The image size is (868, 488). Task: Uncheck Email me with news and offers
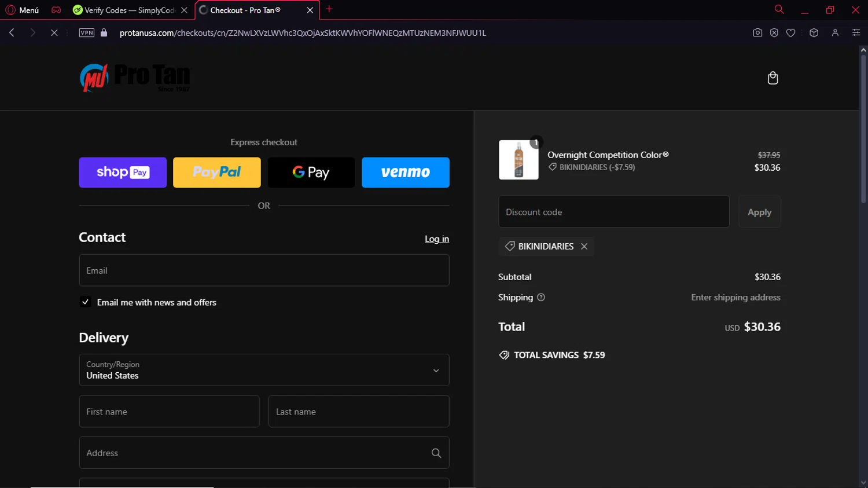click(x=85, y=302)
